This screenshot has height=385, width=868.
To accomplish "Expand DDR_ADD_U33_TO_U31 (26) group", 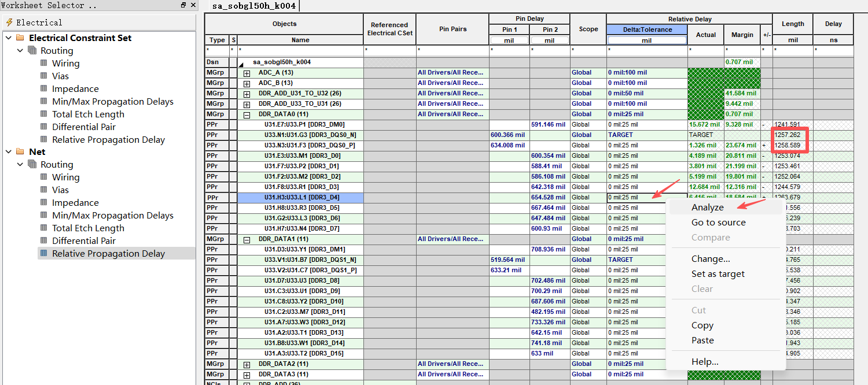I will click(247, 104).
